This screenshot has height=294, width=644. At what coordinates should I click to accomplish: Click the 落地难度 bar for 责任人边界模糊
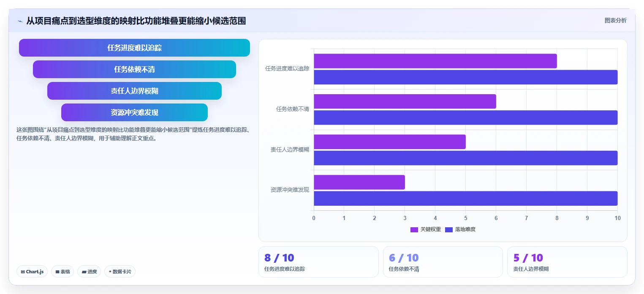point(466,158)
